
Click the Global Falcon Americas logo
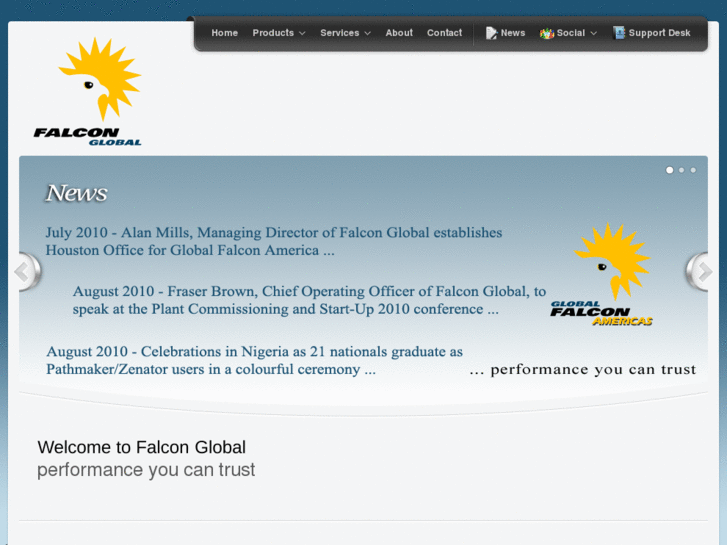603,275
